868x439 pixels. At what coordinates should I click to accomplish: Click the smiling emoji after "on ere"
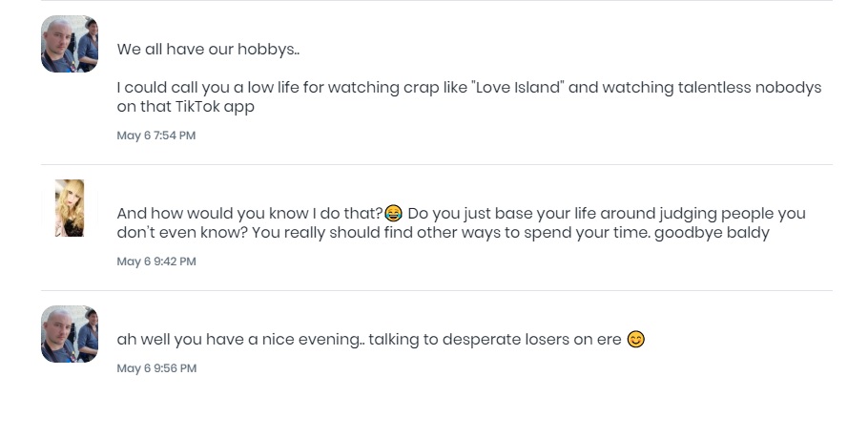point(636,339)
